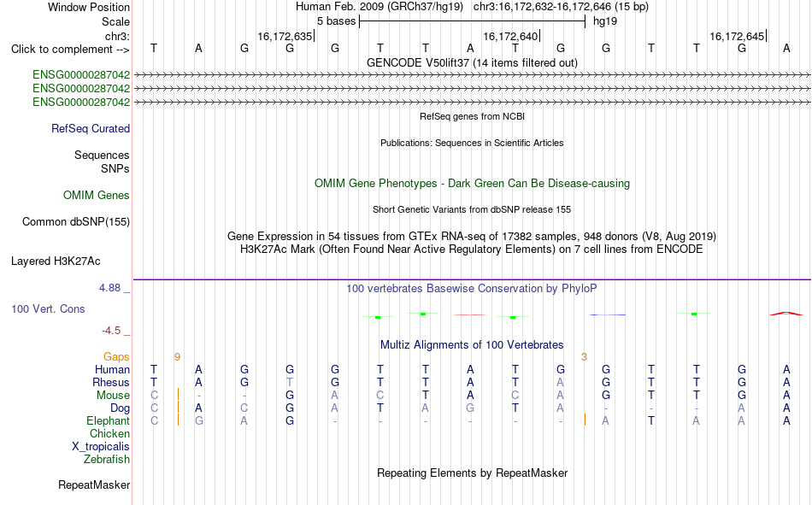Open the RefSeq Curated track label
This screenshot has width=812, height=505.
pos(91,128)
